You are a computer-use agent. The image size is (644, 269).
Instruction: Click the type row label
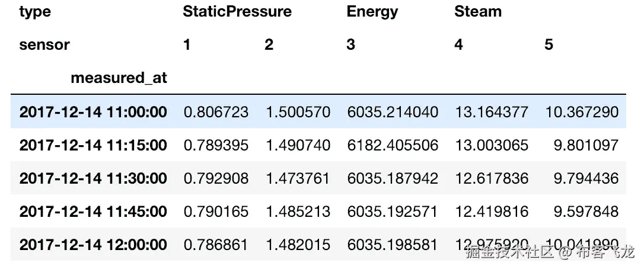pos(34,12)
